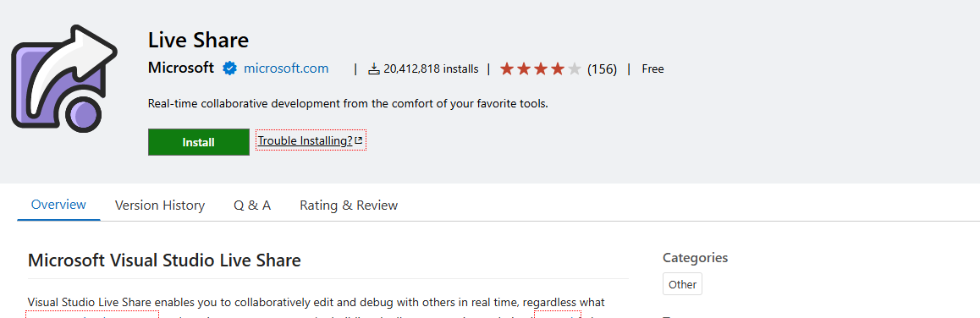Screen dimensions: 980x318
Task: Click the Live Share title text
Action: (x=199, y=40)
